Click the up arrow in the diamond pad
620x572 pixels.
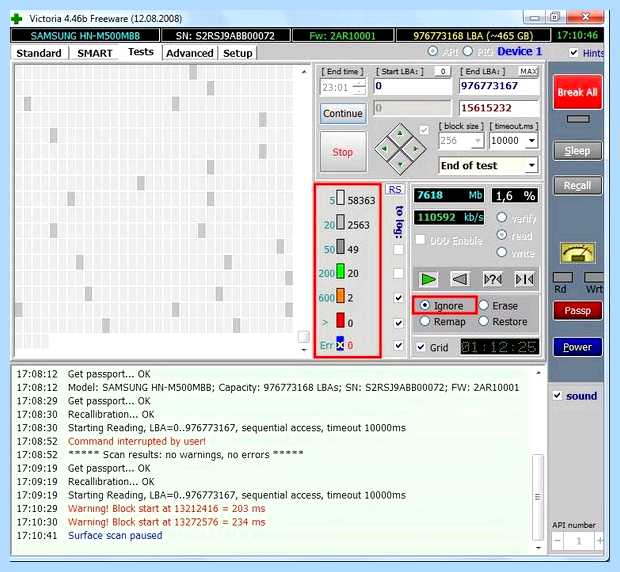(x=400, y=134)
